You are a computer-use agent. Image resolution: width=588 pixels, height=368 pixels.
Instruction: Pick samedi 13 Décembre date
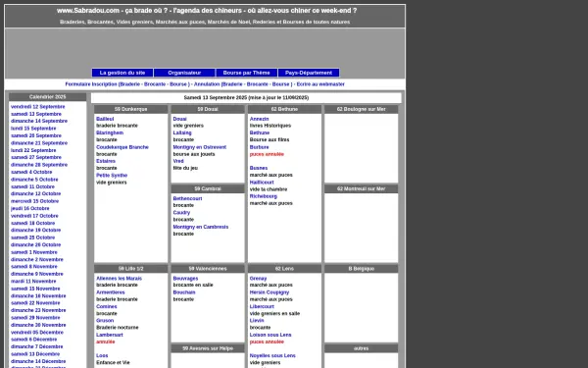(35, 354)
